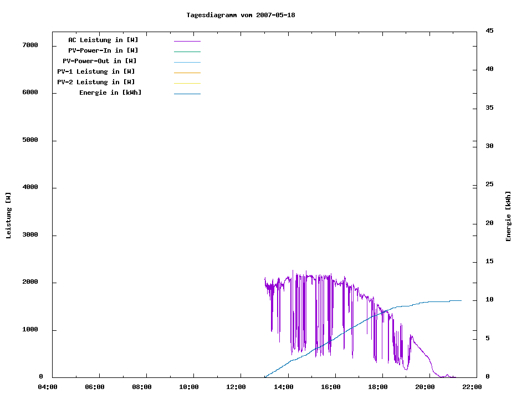Viewport: 532px width, 399px height.
Task: Click the 22:00 time label on x-axis
Action: click(x=472, y=387)
